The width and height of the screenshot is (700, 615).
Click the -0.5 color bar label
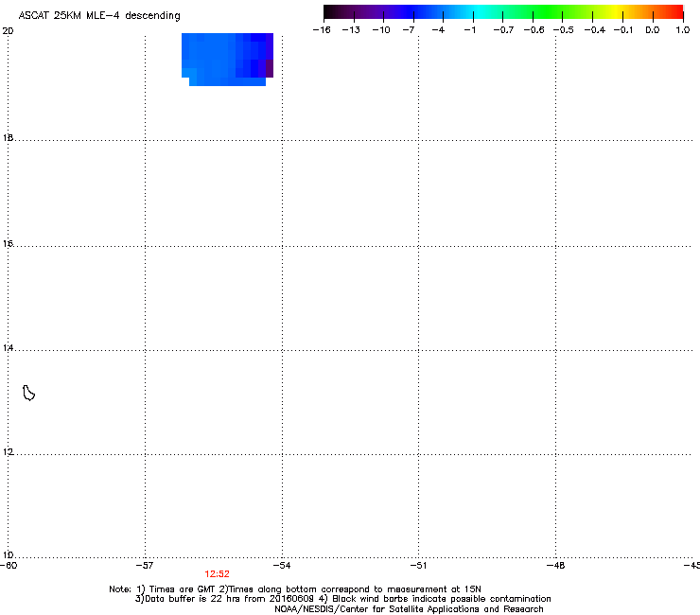[x=564, y=30]
